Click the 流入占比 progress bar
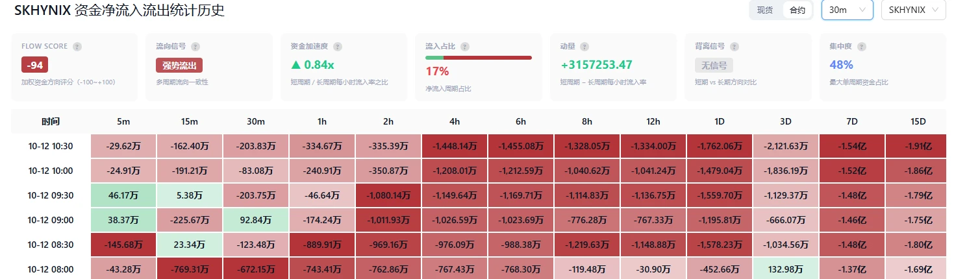Viewport: 980px width, 279px height. pos(479,58)
